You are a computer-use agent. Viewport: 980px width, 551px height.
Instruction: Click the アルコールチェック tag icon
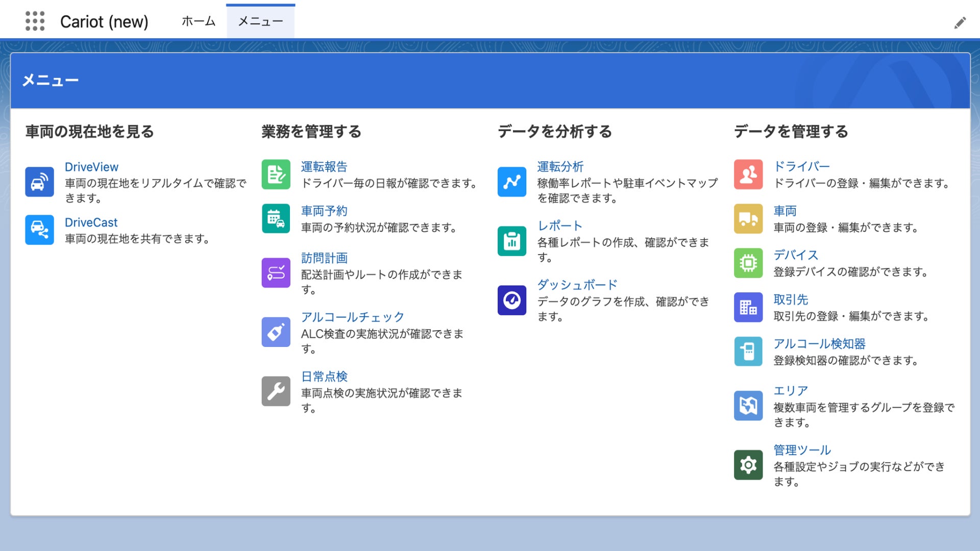point(276,332)
